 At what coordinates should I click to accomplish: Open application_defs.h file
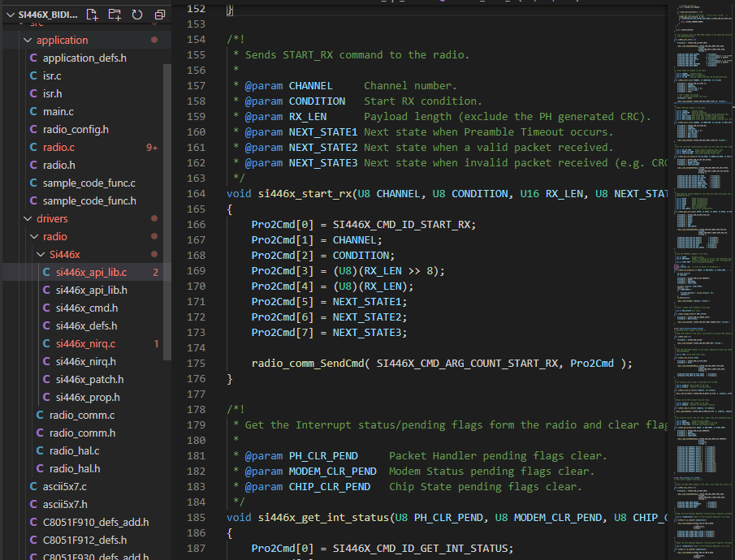pos(84,58)
